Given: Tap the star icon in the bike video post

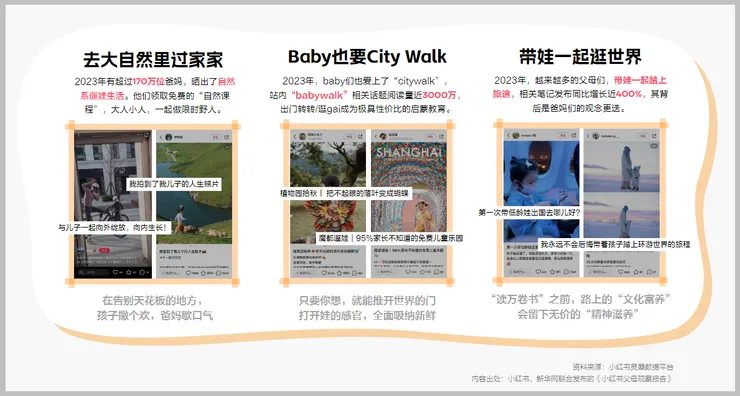Looking at the screenshot, I should [x=128, y=272].
